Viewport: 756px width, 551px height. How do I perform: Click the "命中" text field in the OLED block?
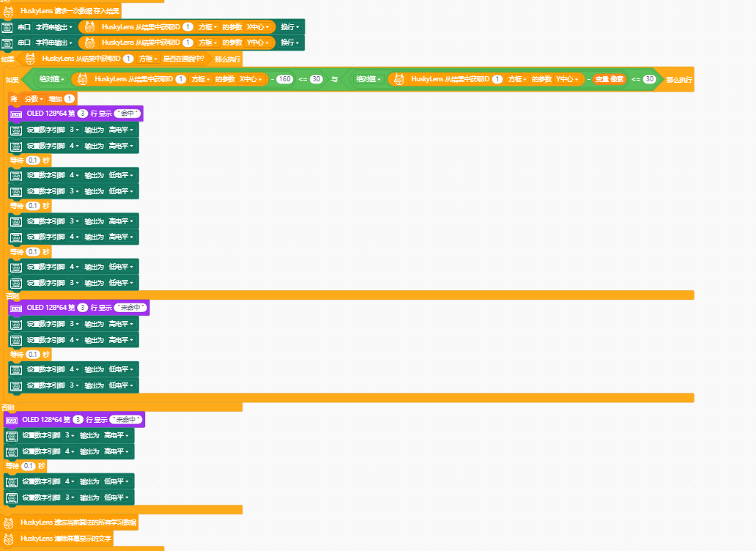(127, 114)
